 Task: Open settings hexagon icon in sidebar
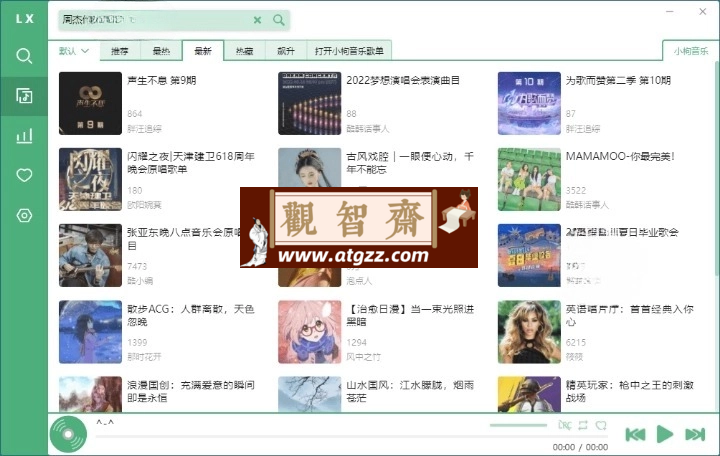coord(24,215)
